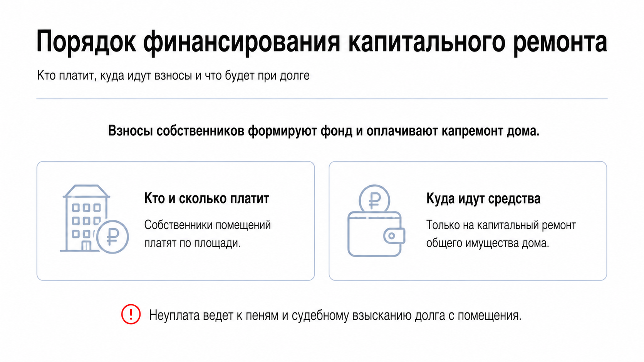Click the text 'Только на капитальный ремонт общего имущества дома.'

[501, 234]
